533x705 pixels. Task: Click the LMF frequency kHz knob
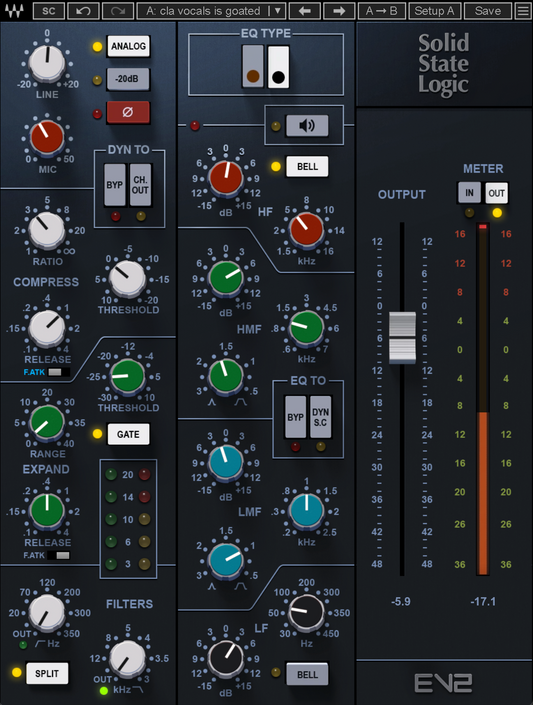coord(306,511)
